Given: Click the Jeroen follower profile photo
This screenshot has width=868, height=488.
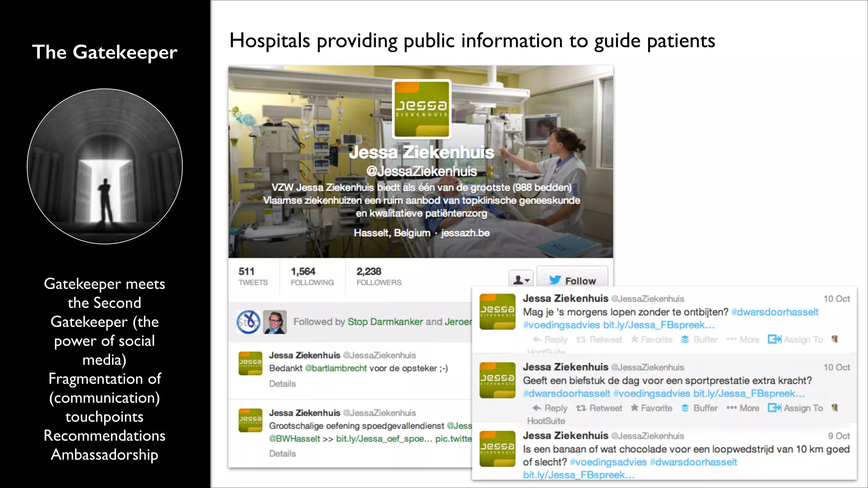Looking at the screenshot, I should [275, 322].
